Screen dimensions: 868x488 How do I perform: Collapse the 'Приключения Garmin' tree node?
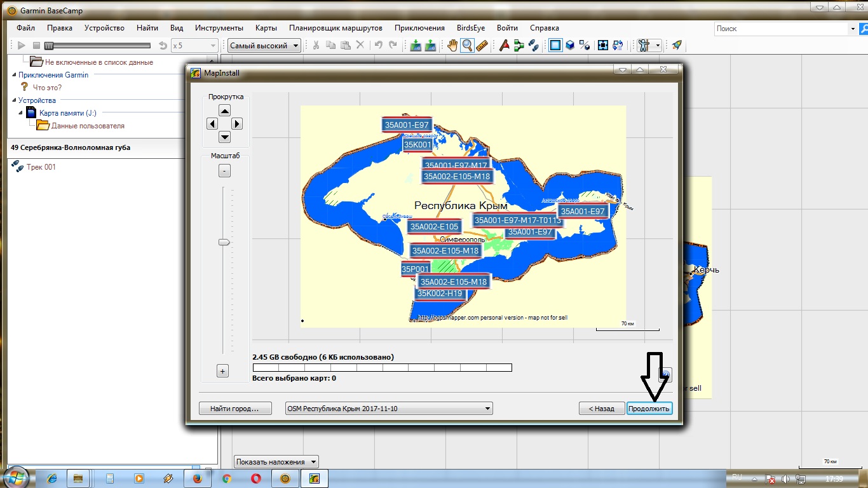(14, 75)
